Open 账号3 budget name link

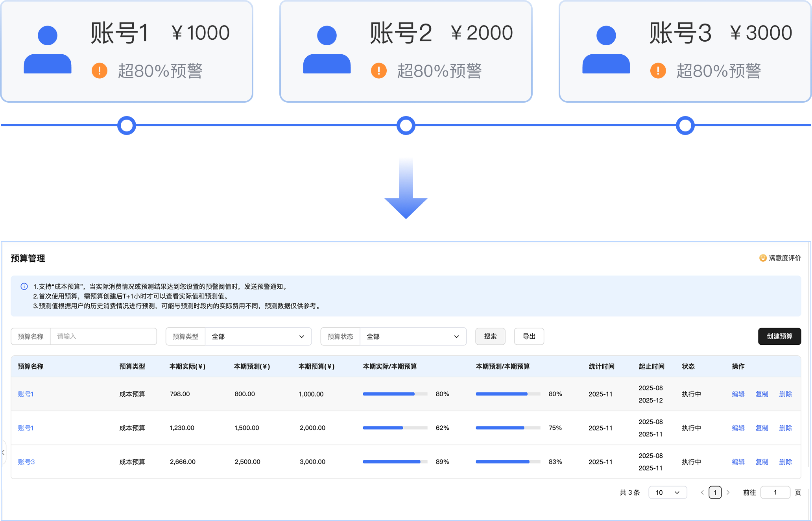(x=26, y=462)
